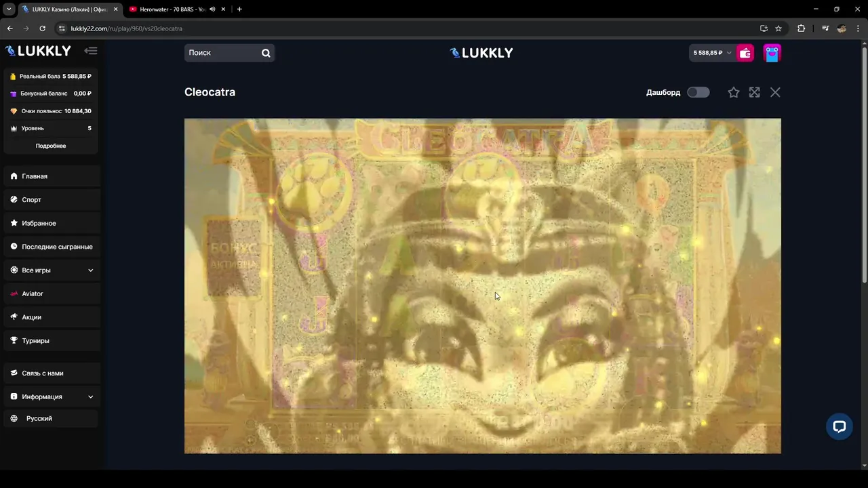Open the Акции page
The image size is (868, 488).
point(52,317)
